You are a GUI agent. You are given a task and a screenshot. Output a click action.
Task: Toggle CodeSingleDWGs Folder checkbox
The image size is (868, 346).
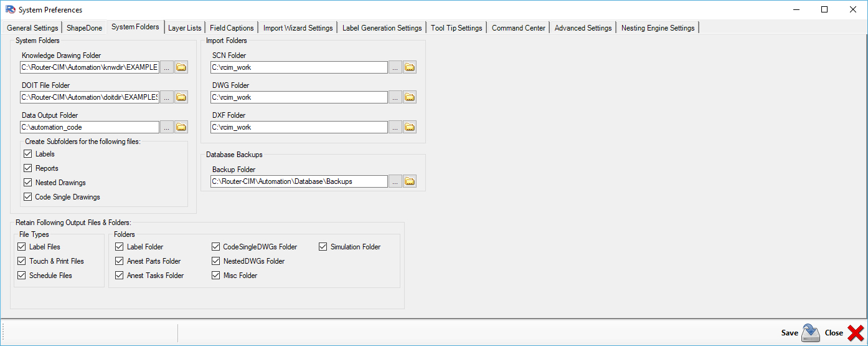point(216,247)
